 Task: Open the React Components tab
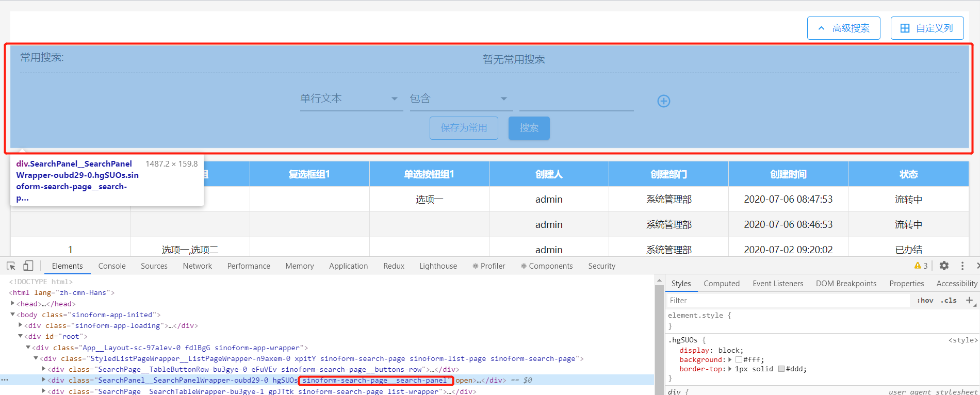pos(547,266)
